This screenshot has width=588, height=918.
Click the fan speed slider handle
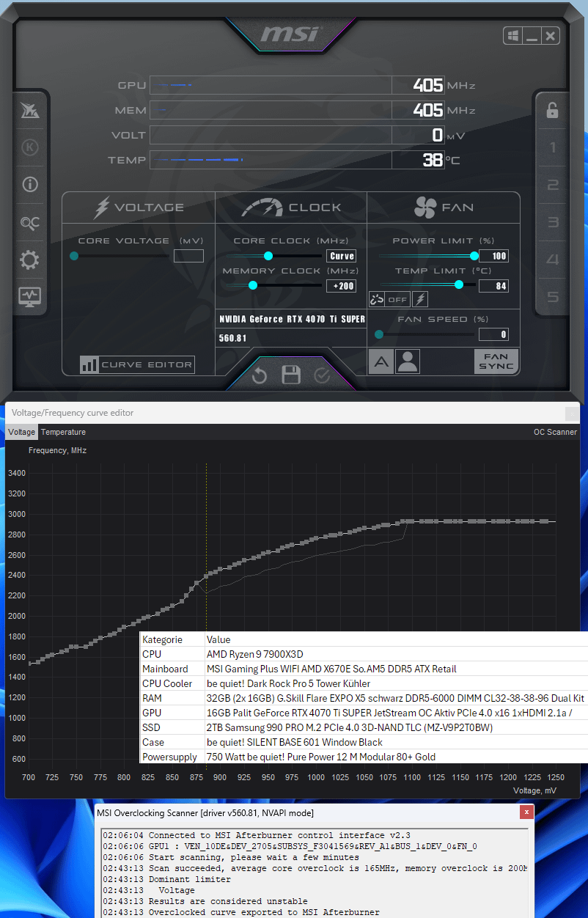click(379, 334)
